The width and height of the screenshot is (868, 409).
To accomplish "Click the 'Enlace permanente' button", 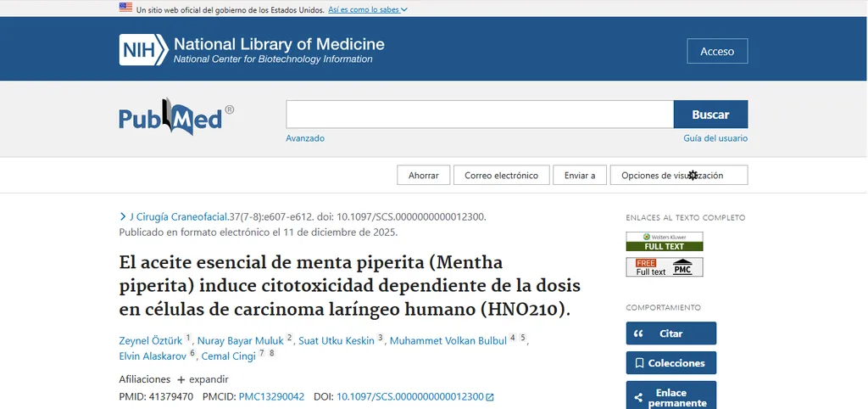I will click(671, 397).
